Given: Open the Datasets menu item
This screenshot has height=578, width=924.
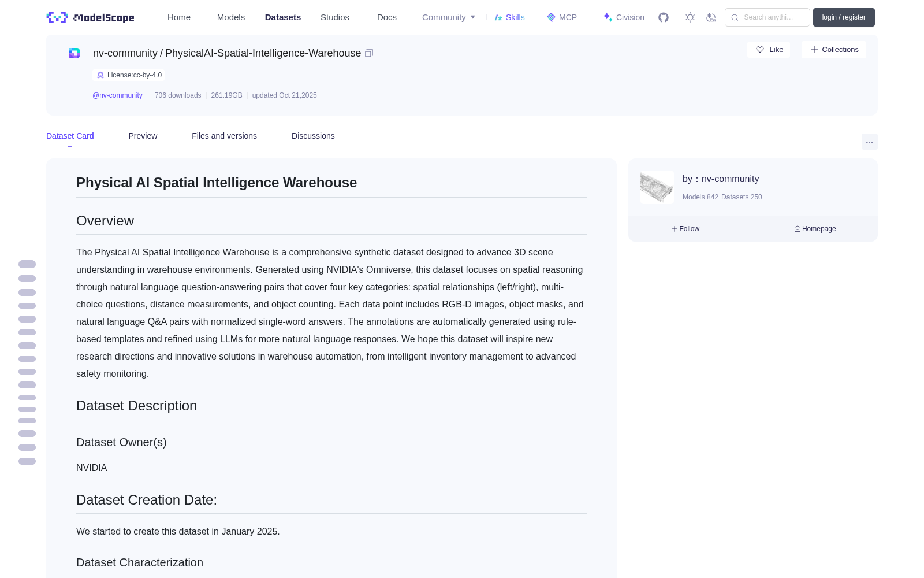Looking at the screenshot, I should pos(283,17).
